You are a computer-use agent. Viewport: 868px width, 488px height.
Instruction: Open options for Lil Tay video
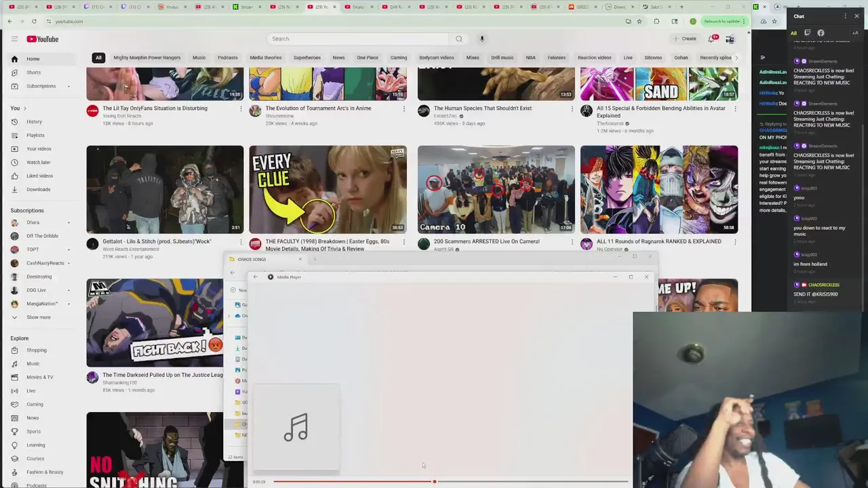click(x=241, y=108)
